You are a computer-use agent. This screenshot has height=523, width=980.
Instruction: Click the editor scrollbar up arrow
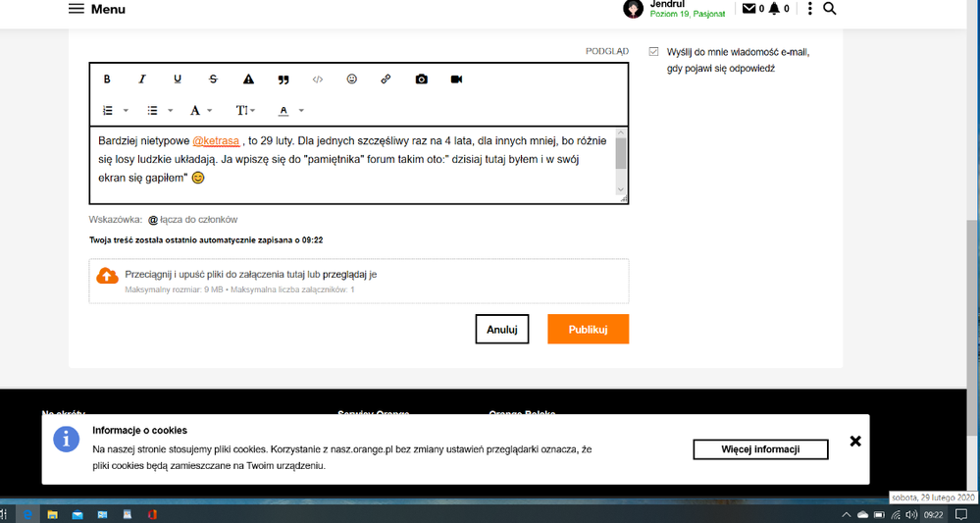[620, 132]
